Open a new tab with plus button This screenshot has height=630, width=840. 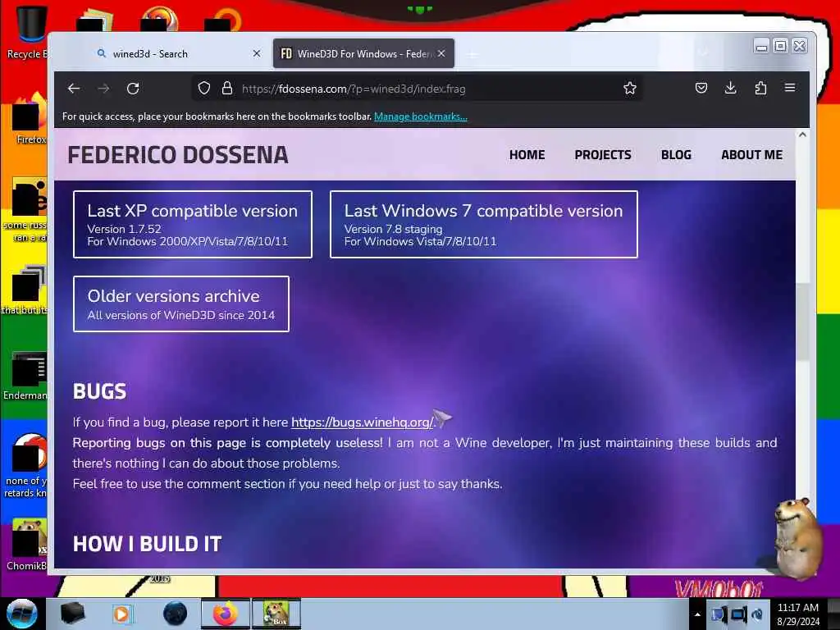(472, 54)
